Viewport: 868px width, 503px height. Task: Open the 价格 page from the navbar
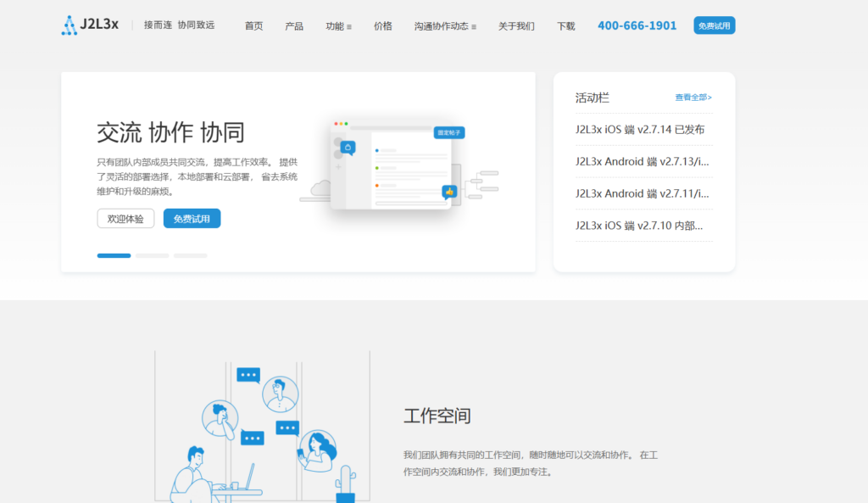[383, 25]
